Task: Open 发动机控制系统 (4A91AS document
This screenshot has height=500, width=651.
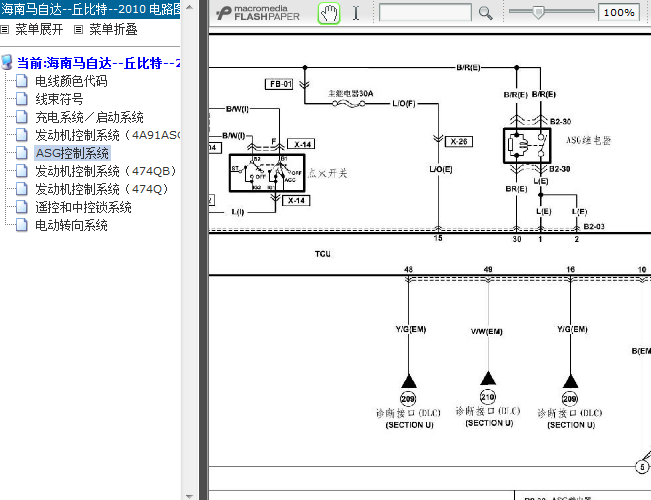Action: pyautogui.click(x=108, y=135)
